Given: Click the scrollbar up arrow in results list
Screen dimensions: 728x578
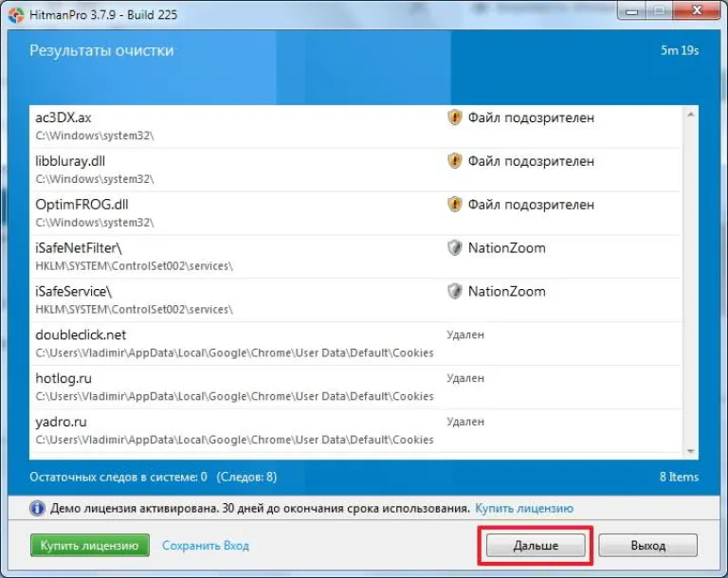Looking at the screenshot, I should (690, 115).
